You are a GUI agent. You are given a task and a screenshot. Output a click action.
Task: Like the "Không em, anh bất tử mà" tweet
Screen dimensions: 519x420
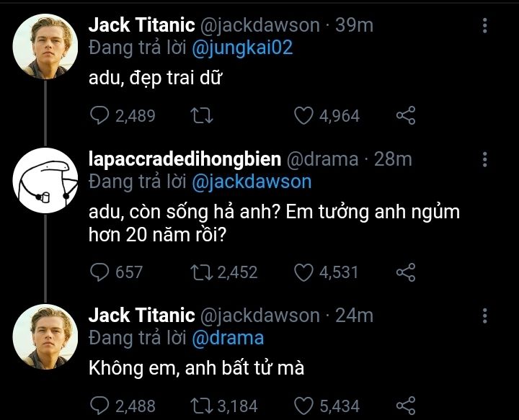[304, 405]
